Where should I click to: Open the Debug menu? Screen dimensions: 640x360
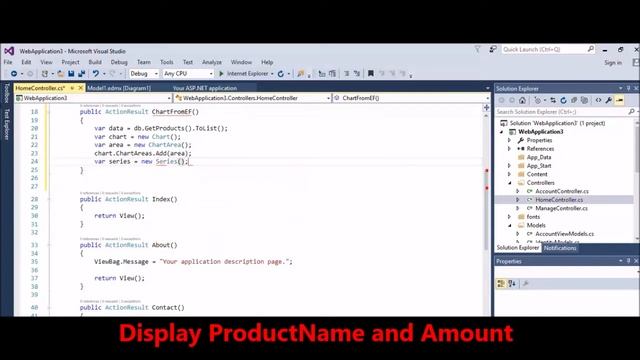point(119,62)
